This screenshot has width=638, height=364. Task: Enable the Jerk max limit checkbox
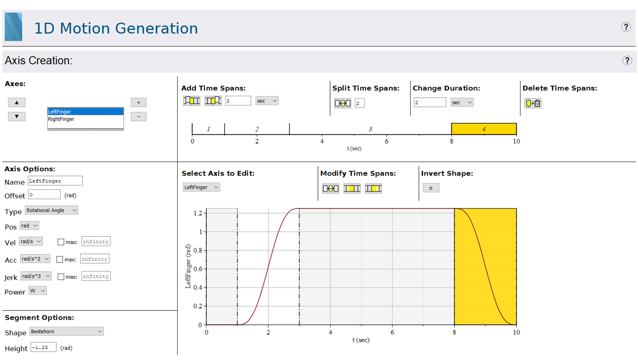pyautogui.click(x=61, y=277)
